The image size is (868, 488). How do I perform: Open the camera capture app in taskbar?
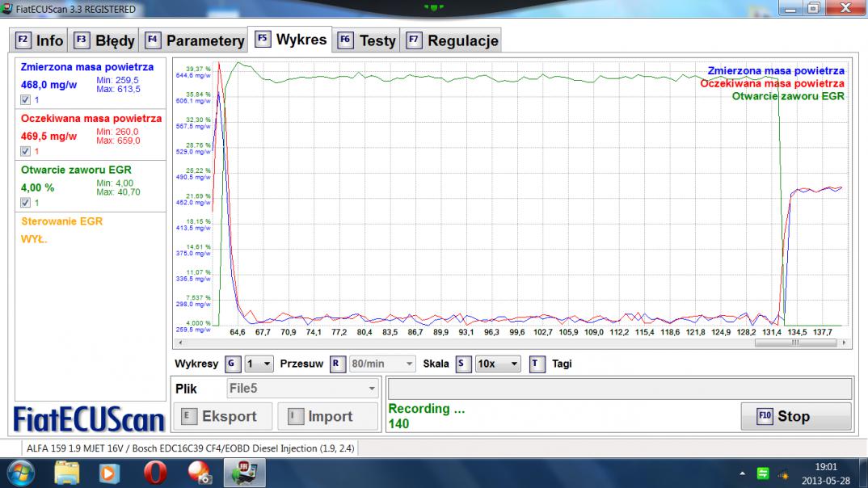point(200,473)
